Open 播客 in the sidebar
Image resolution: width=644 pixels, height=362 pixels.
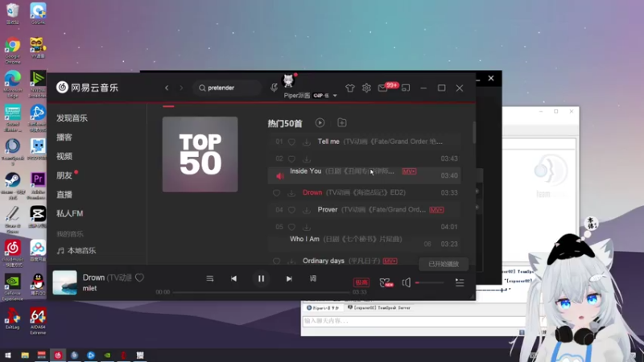(x=64, y=137)
